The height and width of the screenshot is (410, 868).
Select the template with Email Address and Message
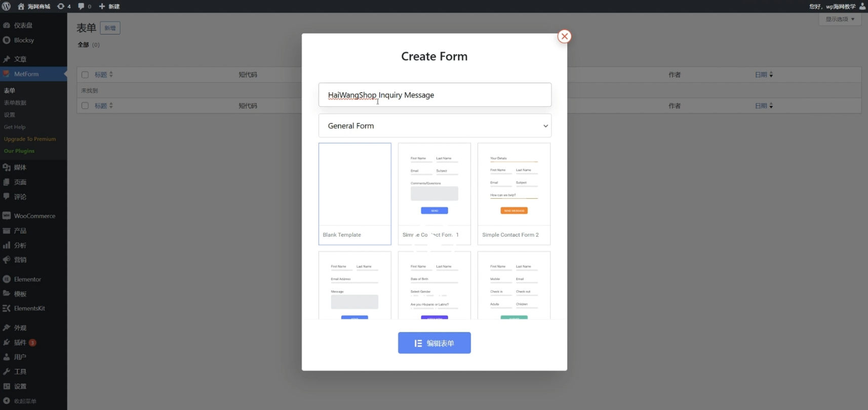[354, 285]
